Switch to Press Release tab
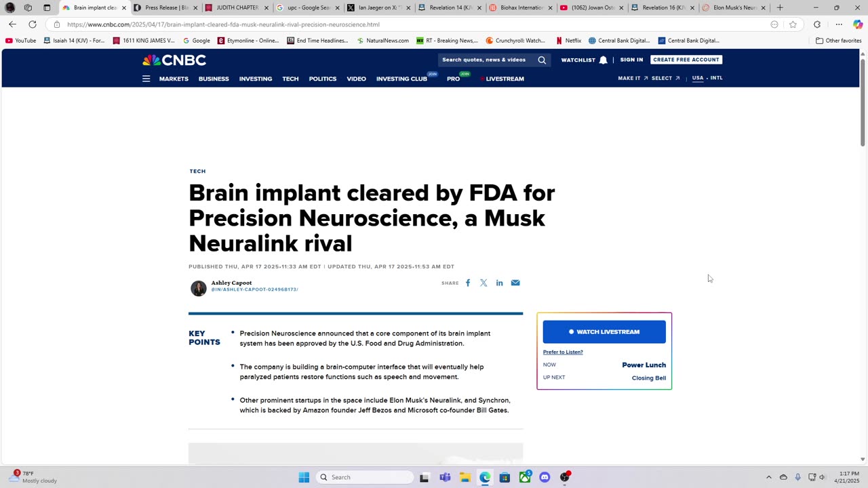The height and width of the screenshot is (488, 868). pos(167,7)
